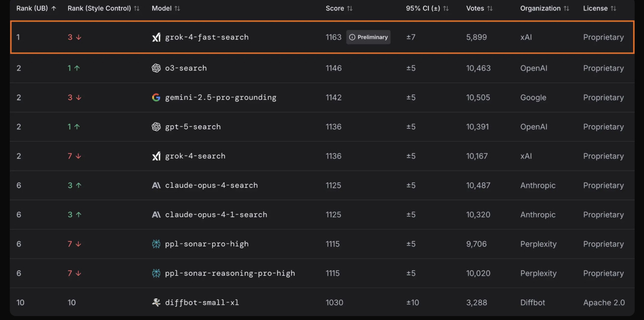Screen dimensions: 644x320
Task: Click Diffbot logo beside diffbot-small-xl
Action: point(156,302)
